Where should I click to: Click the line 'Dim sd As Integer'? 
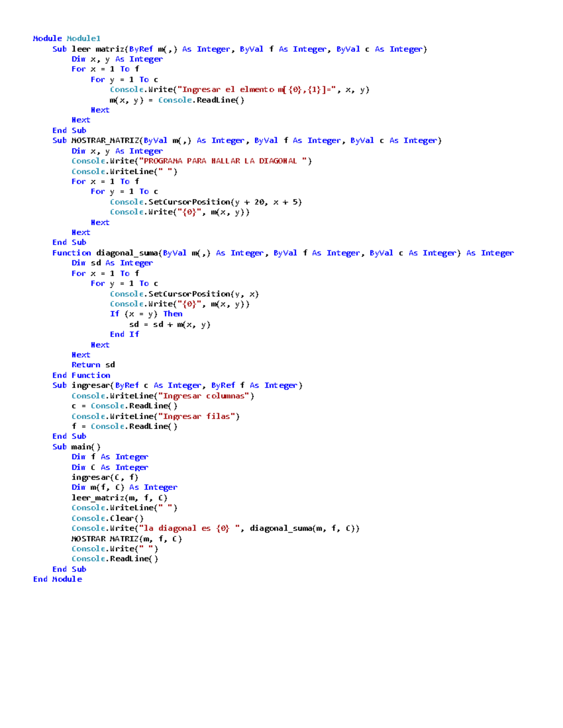(x=112, y=263)
